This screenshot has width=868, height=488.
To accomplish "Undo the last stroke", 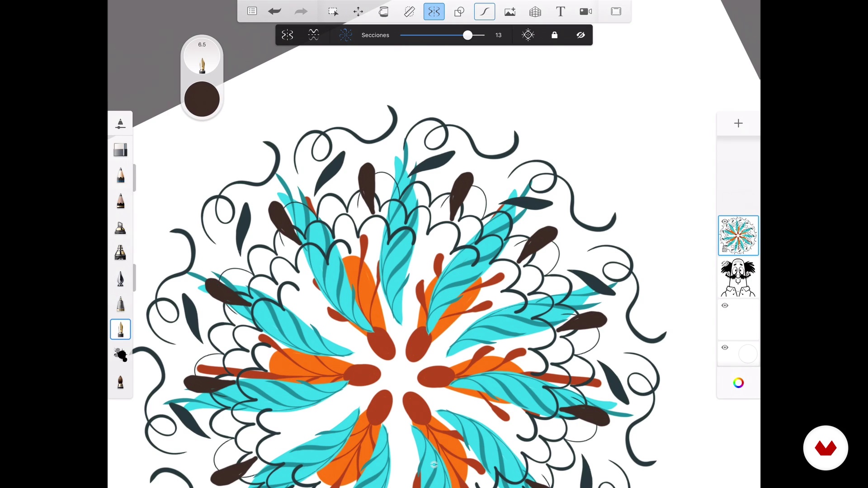I will (x=274, y=11).
